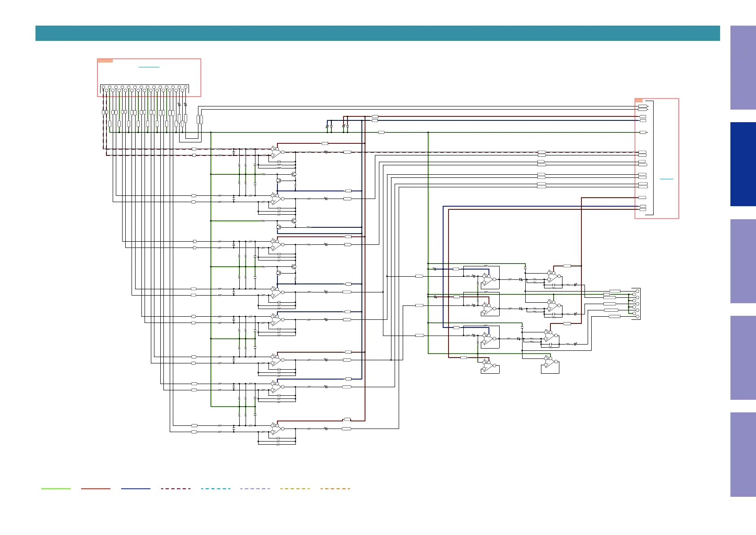Open the dark blue active side tab
The width and height of the screenshot is (756, 535).
point(743,164)
